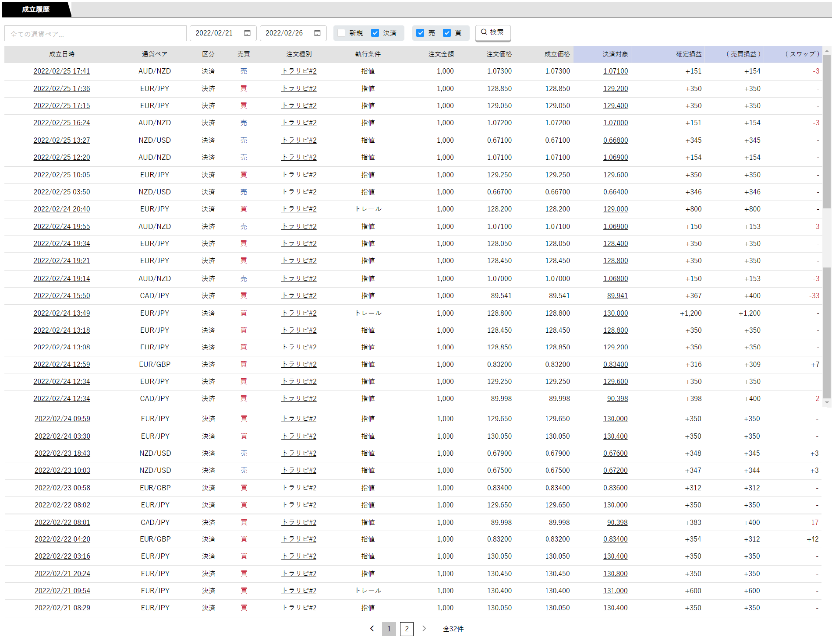Toggle the 新規 checkbox

coord(341,33)
